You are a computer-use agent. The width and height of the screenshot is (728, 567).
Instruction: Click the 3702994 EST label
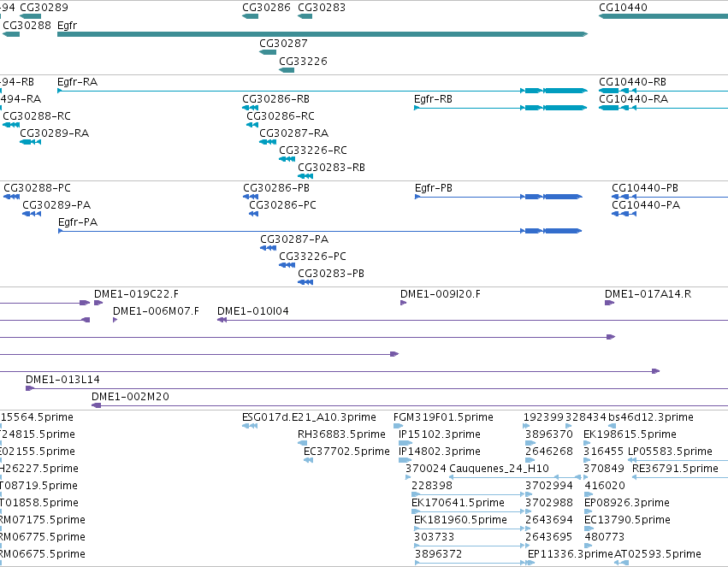tap(549, 486)
